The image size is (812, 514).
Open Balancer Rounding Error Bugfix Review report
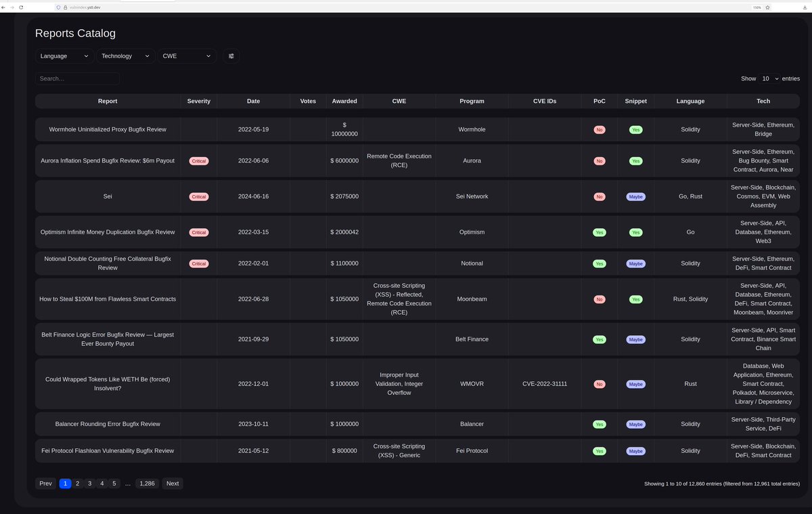108,424
